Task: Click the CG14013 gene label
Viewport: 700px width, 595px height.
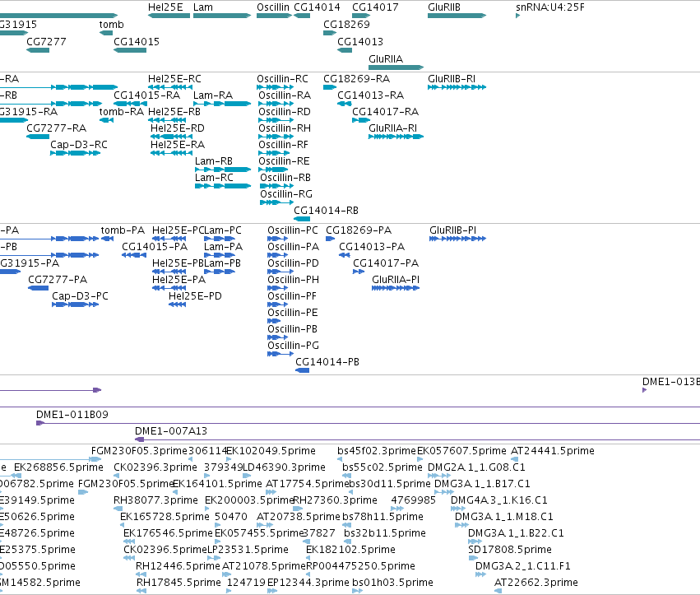Action: tap(359, 41)
